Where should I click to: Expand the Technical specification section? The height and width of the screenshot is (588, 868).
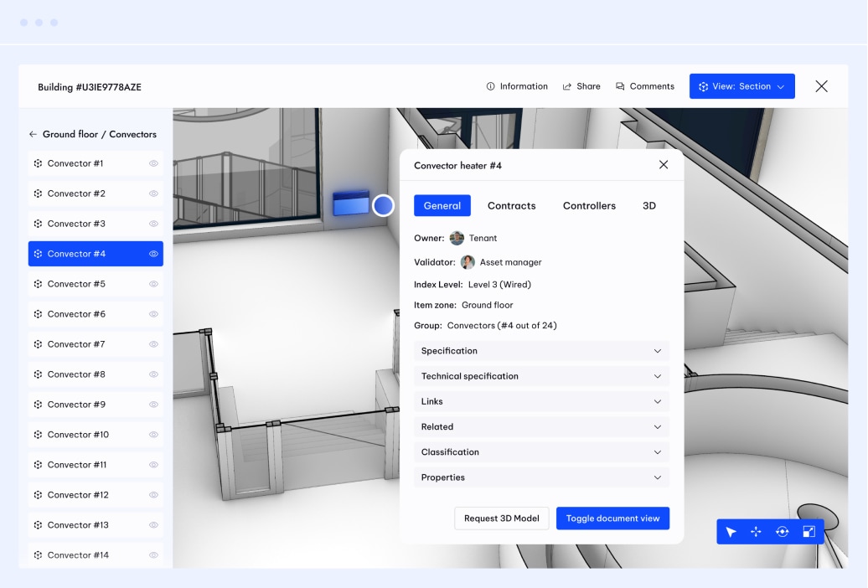click(x=541, y=376)
